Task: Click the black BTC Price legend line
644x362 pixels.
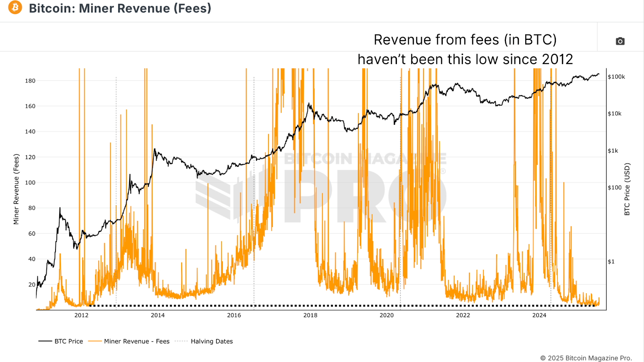Action: 45,341
